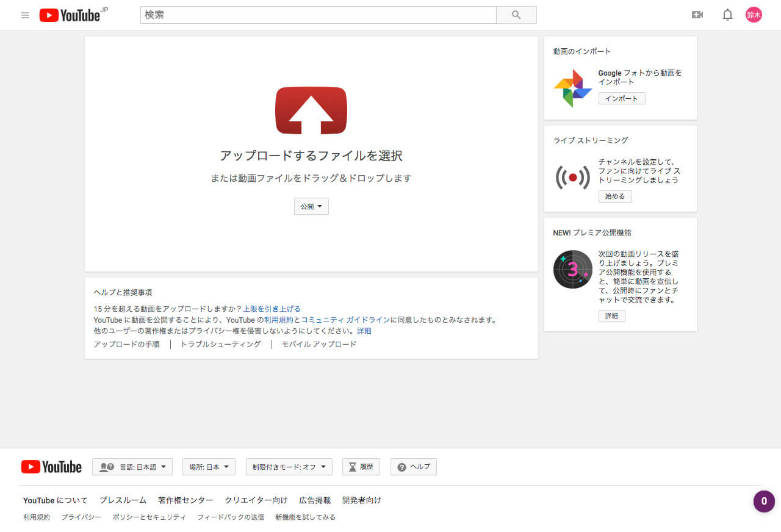
Task: Click the NEW! プレミア公開機能 heading
Action: coord(592,233)
